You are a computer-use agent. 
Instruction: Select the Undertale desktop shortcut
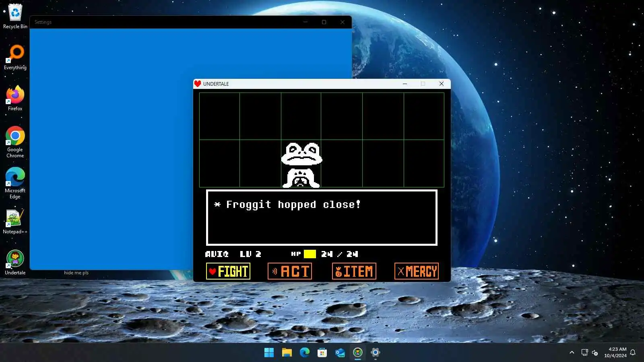tap(15, 262)
